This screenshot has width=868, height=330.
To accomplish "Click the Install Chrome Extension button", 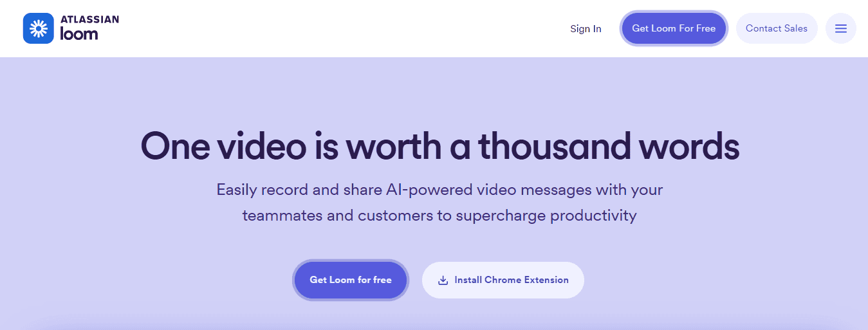I will pyautogui.click(x=503, y=280).
